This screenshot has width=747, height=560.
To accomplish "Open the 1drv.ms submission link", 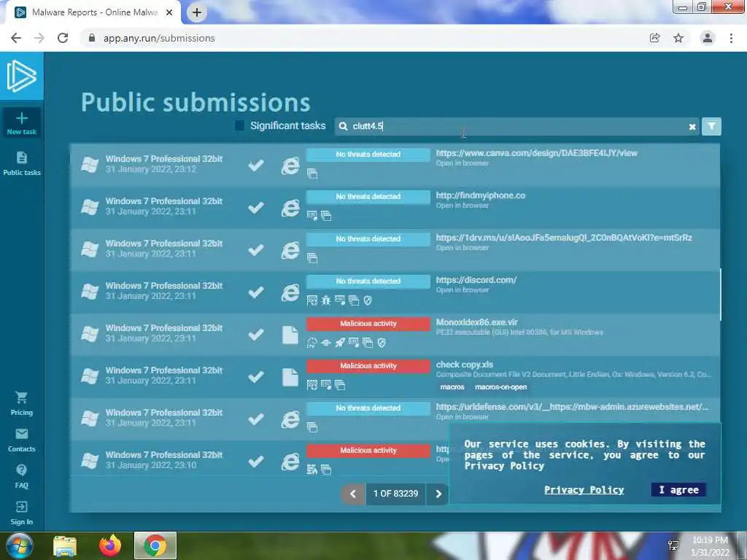I will click(x=564, y=238).
